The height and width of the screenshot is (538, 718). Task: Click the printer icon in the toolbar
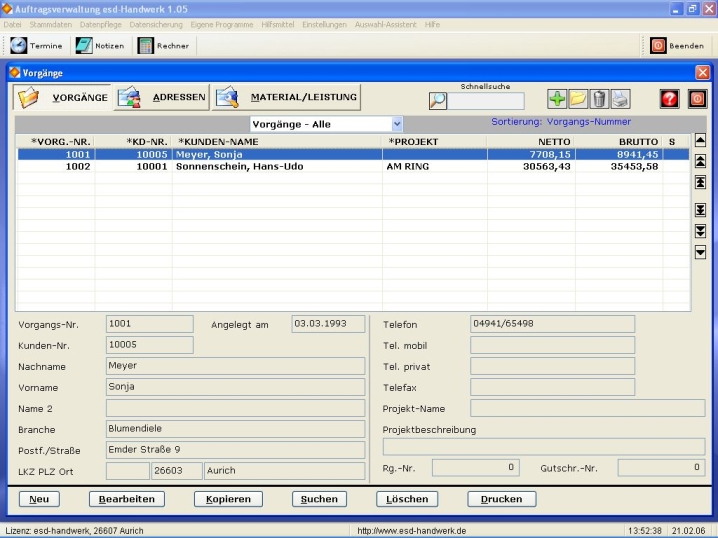click(620, 99)
